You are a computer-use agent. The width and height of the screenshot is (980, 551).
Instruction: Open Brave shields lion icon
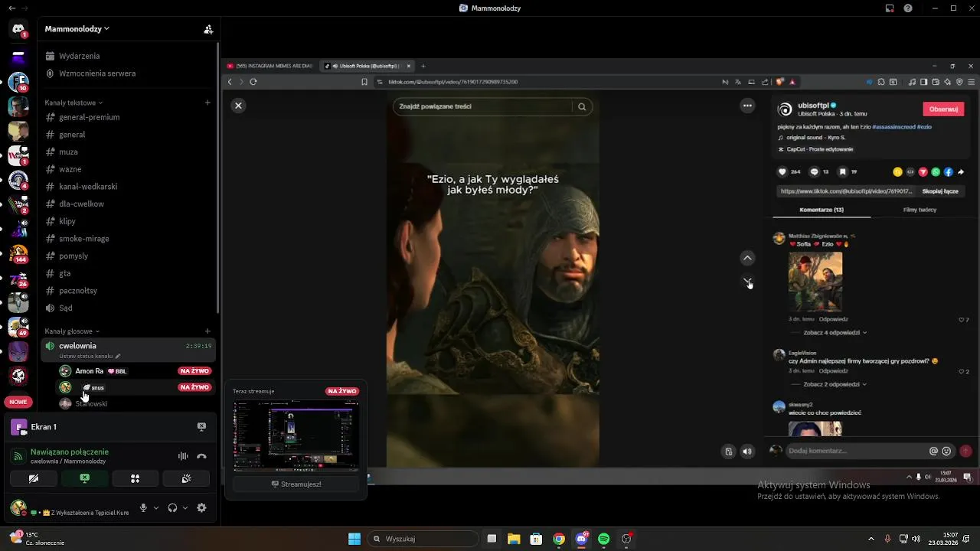780,82
